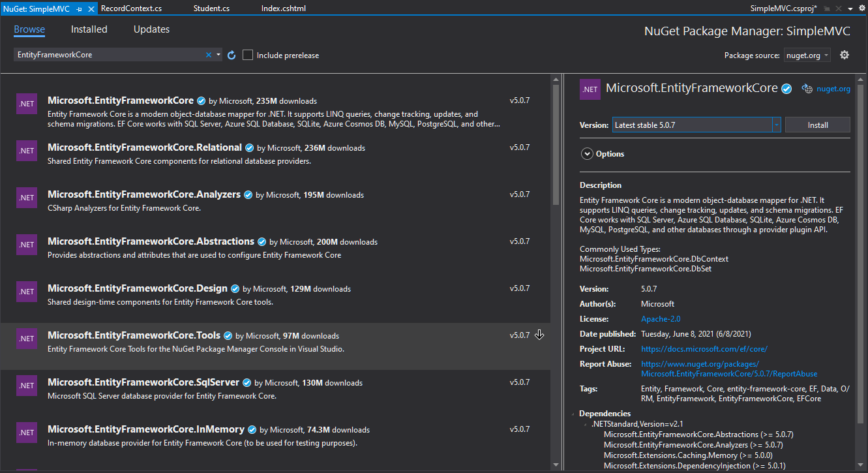Click verified badge beside EntityFrameworkCore.Abstractions

coord(262,242)
